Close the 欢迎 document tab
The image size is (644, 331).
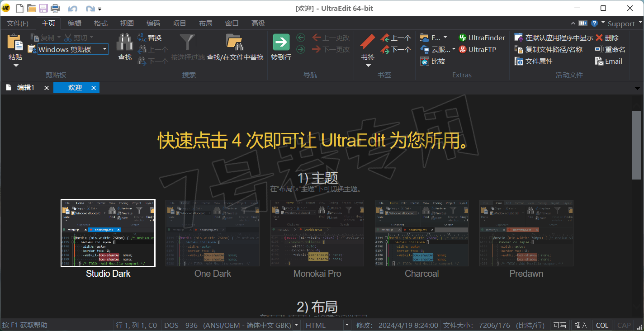click(94, 88)
